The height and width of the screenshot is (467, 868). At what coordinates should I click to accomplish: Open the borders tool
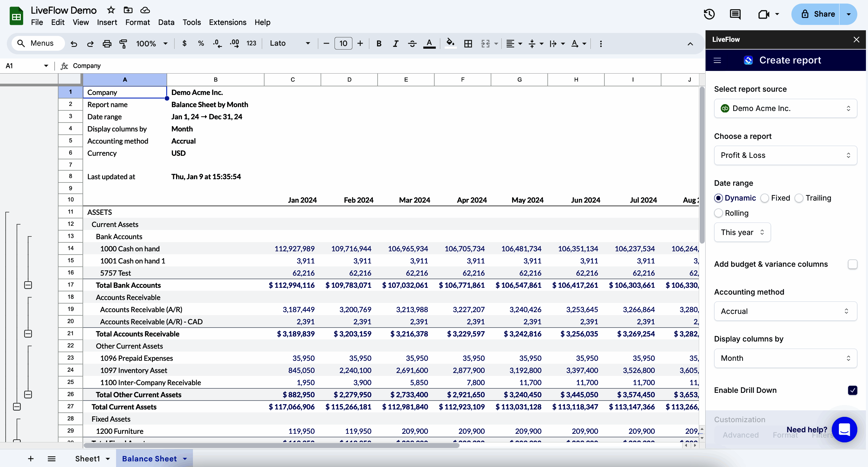point(468,43)
